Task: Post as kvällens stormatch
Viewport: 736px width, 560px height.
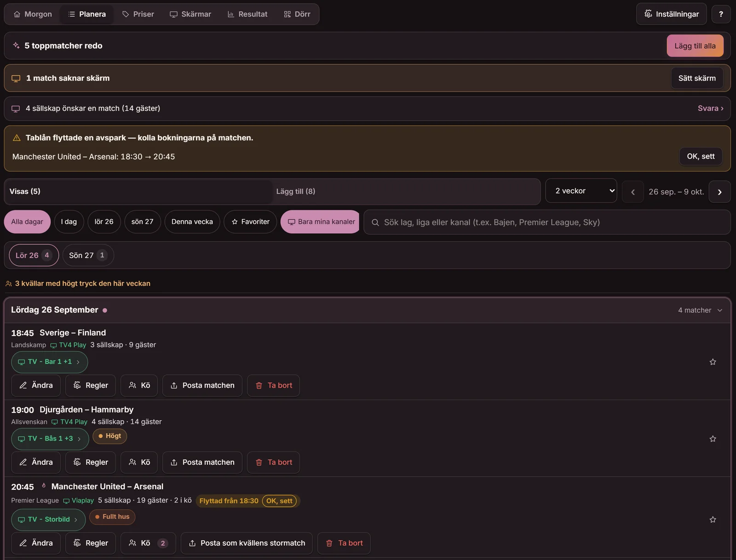Action: tap(247, 543)
